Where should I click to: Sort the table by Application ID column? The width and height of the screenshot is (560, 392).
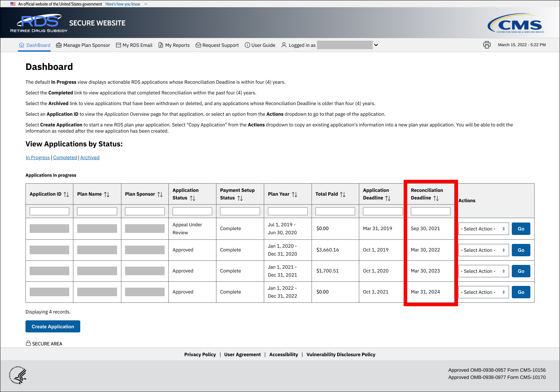[x=66, y=194]
